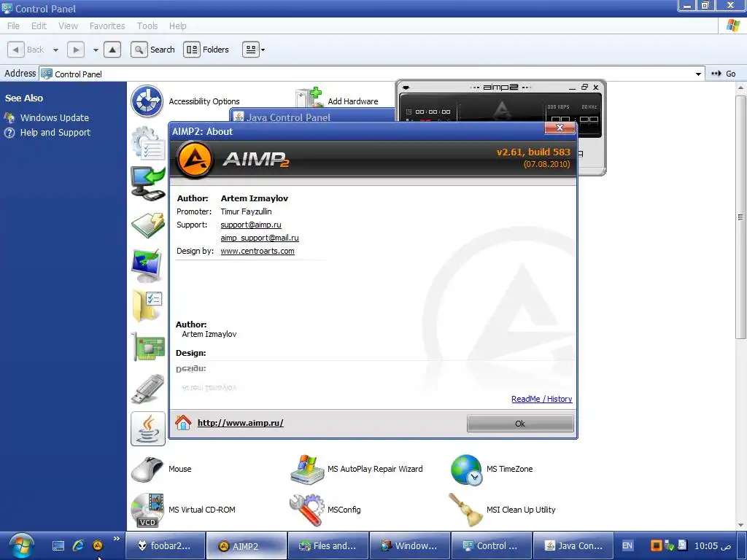
Task: Expand the Back button history dropdown
Action: click(x=55, y=50)
